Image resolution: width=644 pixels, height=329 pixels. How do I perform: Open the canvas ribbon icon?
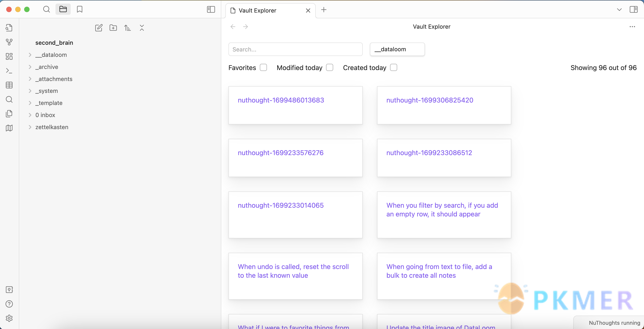click(x=9, y=56)
